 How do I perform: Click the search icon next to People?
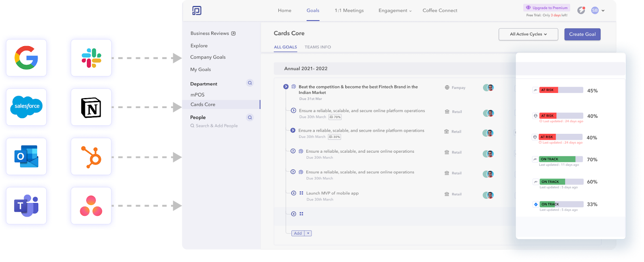250,117
